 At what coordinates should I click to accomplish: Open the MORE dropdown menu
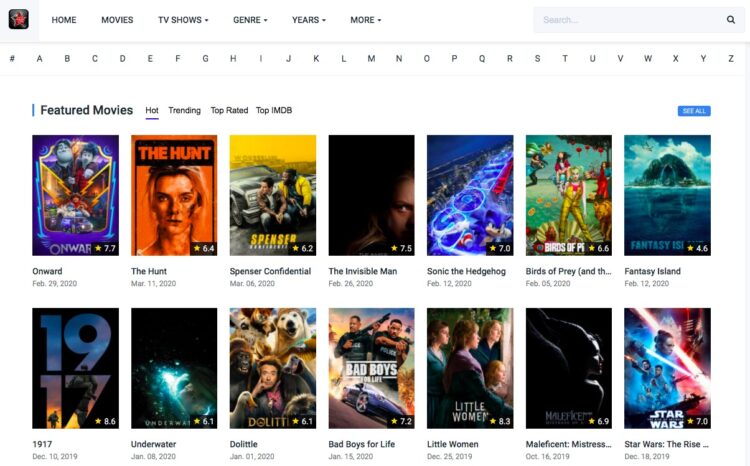(x=365, y=20)
